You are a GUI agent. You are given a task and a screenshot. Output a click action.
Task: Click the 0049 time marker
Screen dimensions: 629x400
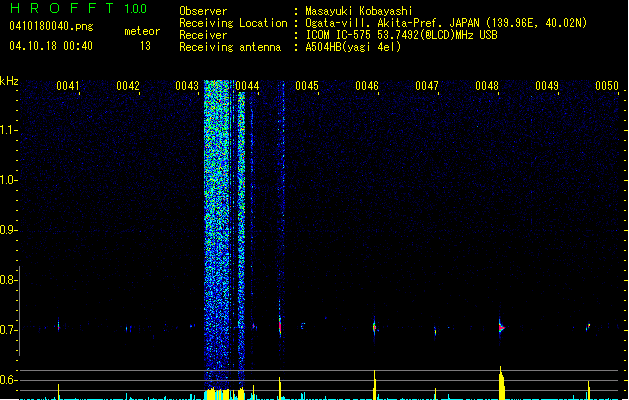tap(547, 86)
